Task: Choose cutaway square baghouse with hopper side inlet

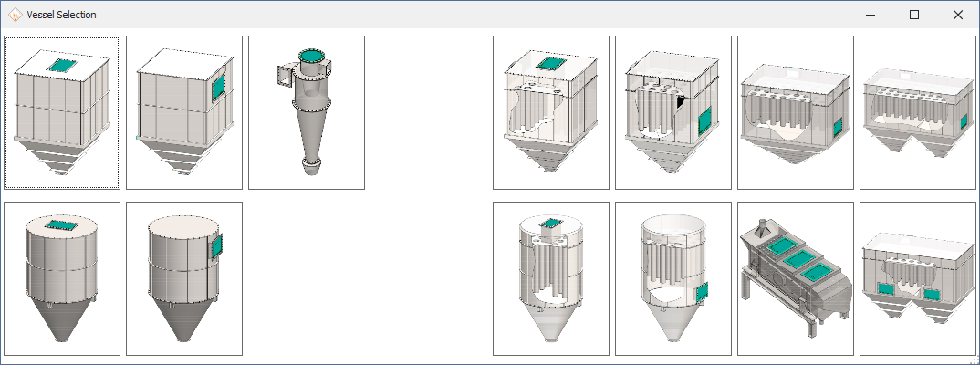Action: [x=673, y=113]
